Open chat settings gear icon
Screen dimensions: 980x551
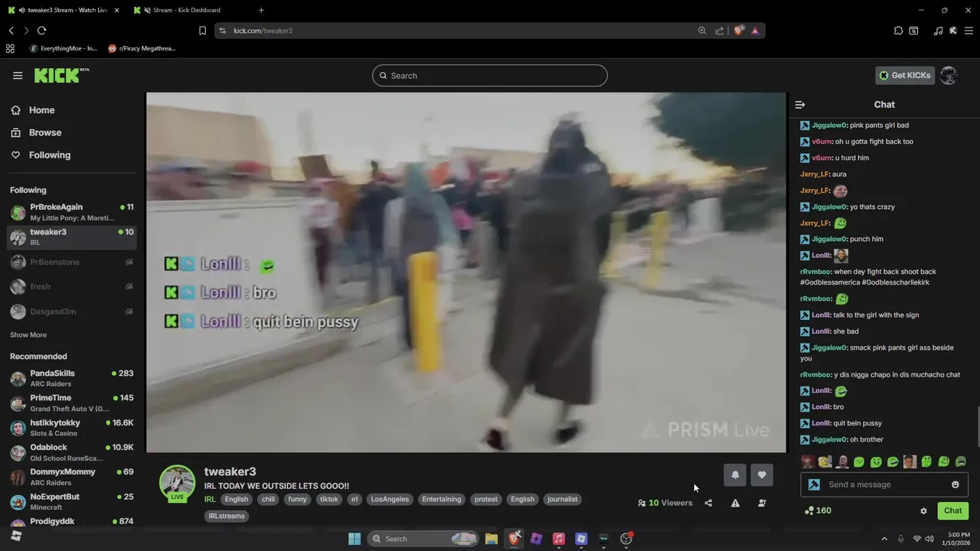click(923, 510)
